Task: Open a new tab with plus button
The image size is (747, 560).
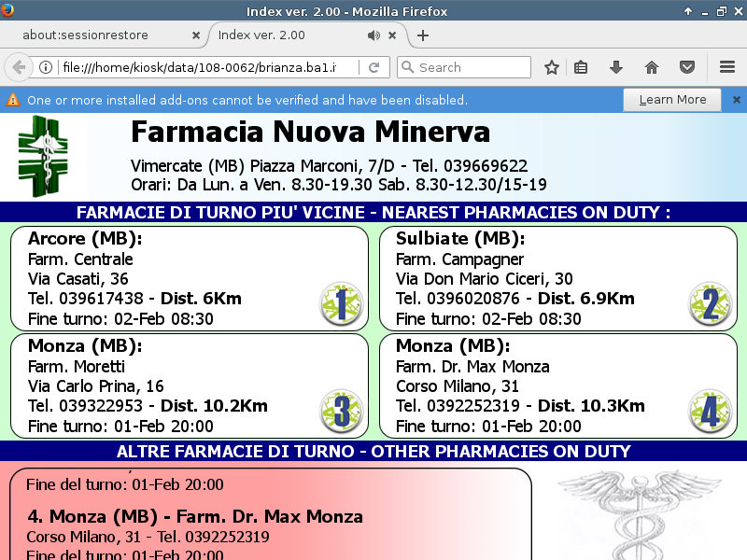Action: (423, 35)
